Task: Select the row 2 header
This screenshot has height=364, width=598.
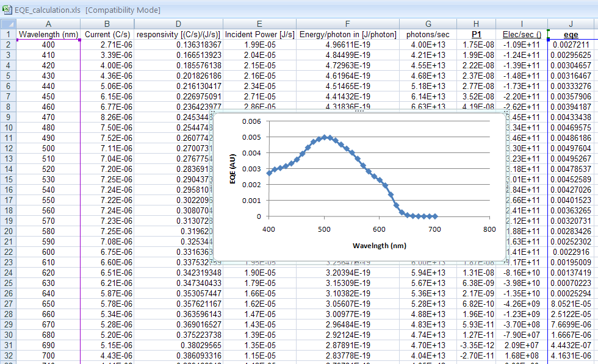Action: click(8, 45)
